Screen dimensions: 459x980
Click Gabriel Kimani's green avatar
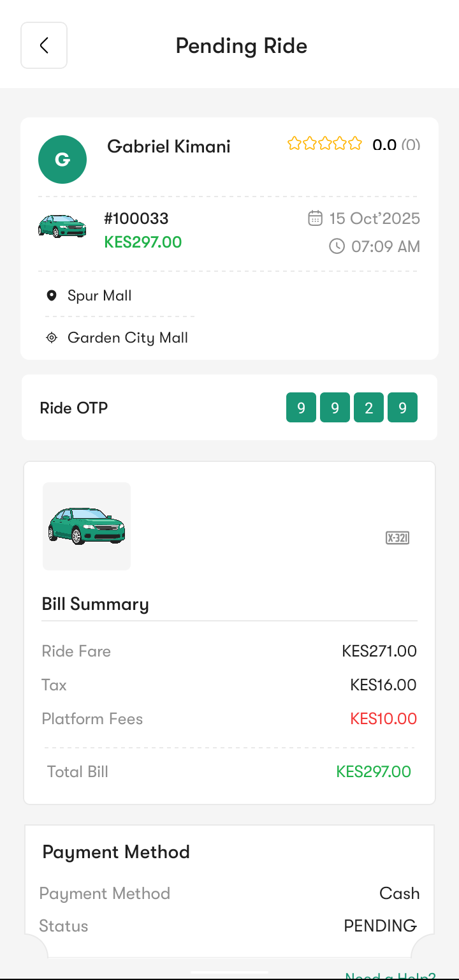tap(62, 160)
